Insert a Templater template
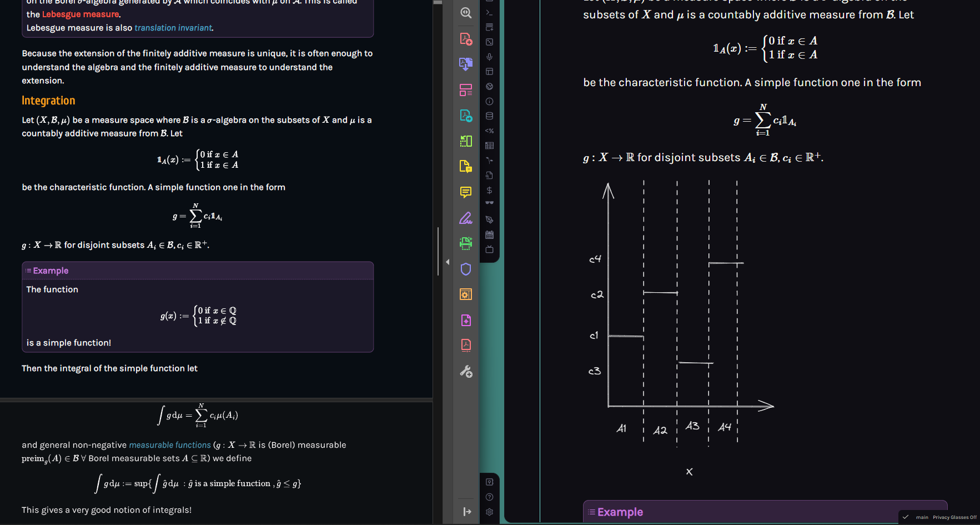980x525 pixels. click(489, 131)
